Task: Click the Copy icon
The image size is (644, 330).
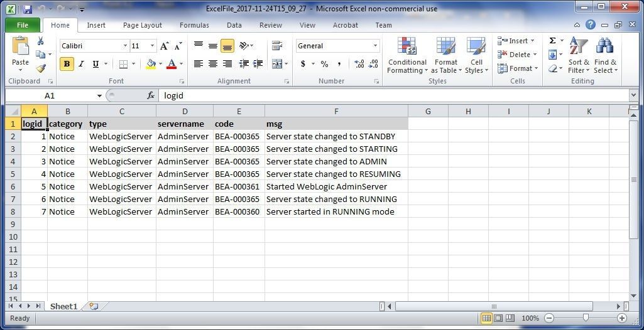Action: click(40, 54)
